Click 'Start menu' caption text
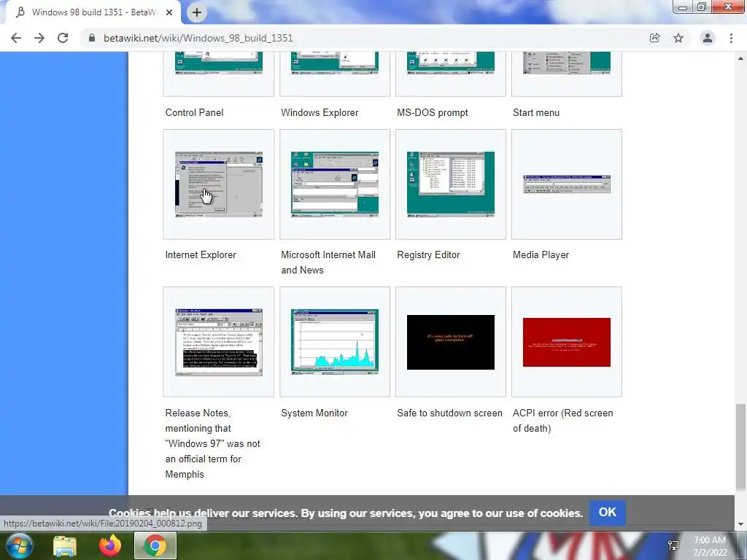Image resolution: width=747 pixels, height=560 pixels. point(536,112)
